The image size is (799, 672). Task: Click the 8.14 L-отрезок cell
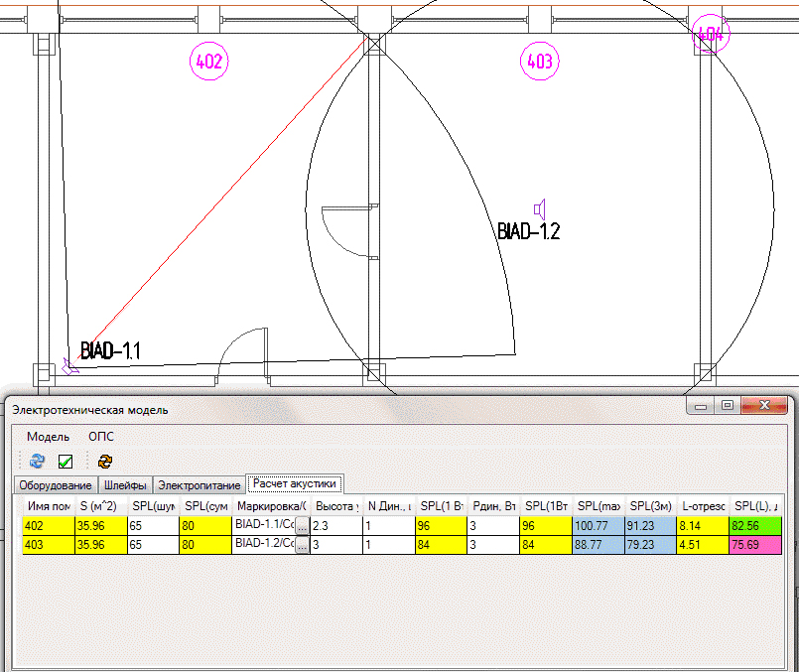click(x=703, y=526)
